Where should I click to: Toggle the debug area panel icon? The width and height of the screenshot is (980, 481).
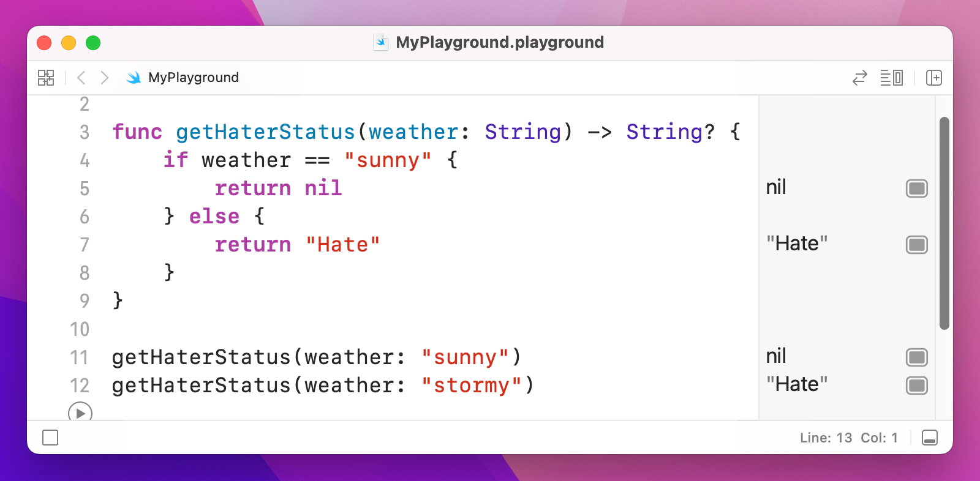930,438
